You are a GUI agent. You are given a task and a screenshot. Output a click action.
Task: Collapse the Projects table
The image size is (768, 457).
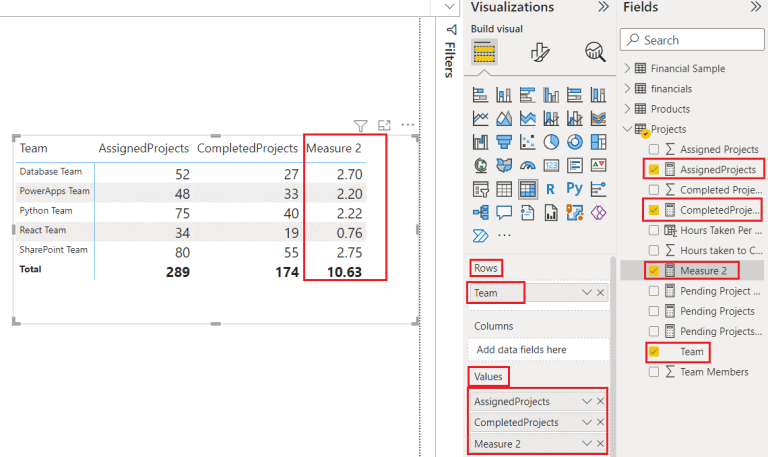pyautogui.click(x=627, y=129)
